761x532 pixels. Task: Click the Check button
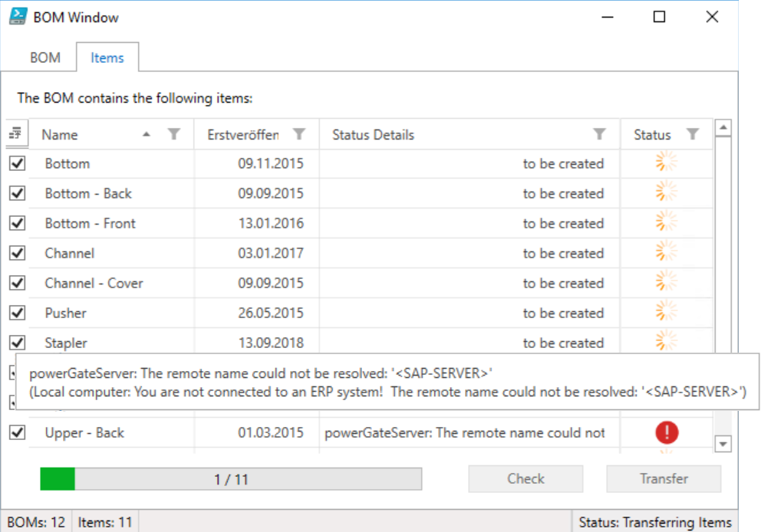tap(525, 478)
